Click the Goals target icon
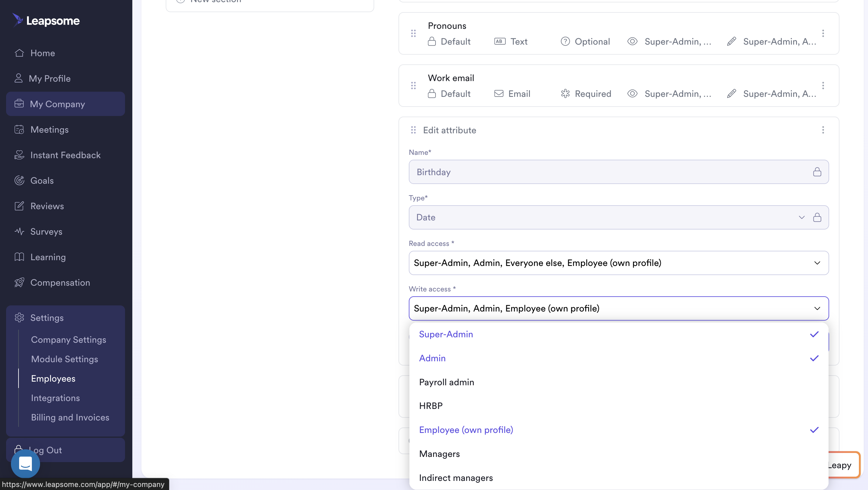This screenshot has width=868, height=490. (19, 180)
